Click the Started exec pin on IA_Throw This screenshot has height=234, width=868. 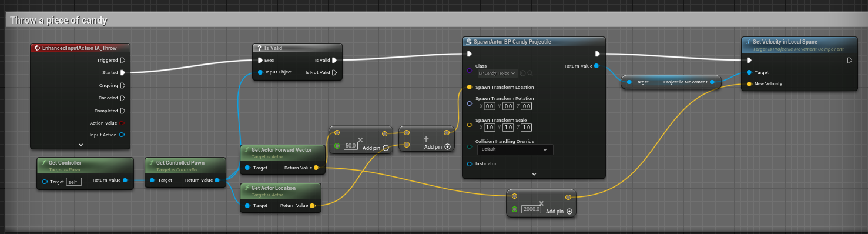coord(123,73)
